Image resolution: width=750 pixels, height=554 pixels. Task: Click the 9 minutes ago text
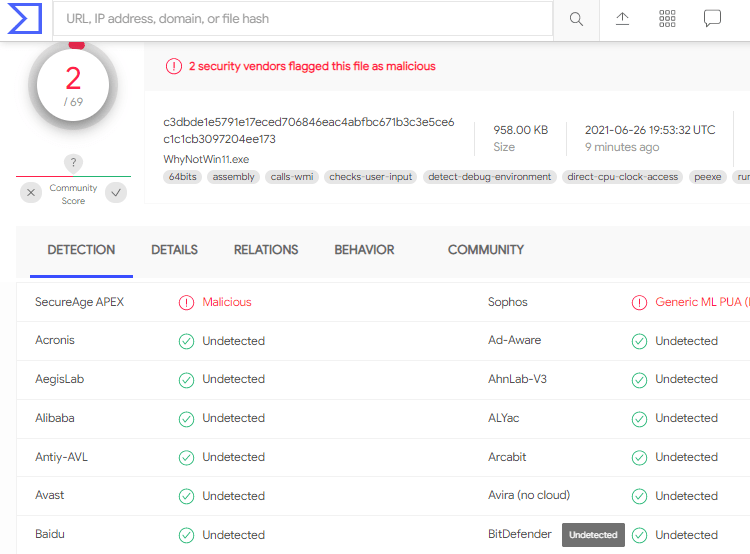tap(622, 147)
